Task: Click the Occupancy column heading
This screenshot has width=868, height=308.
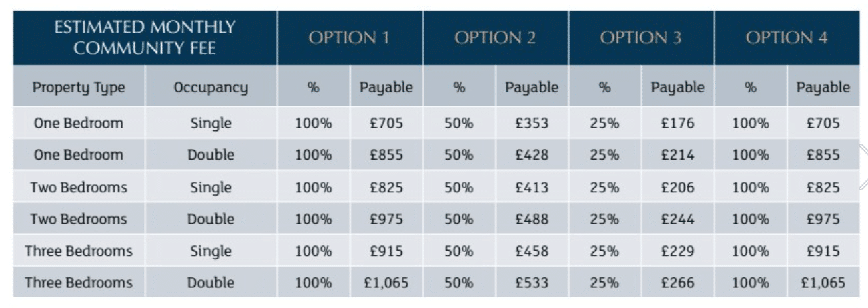Action: [211, 87]
